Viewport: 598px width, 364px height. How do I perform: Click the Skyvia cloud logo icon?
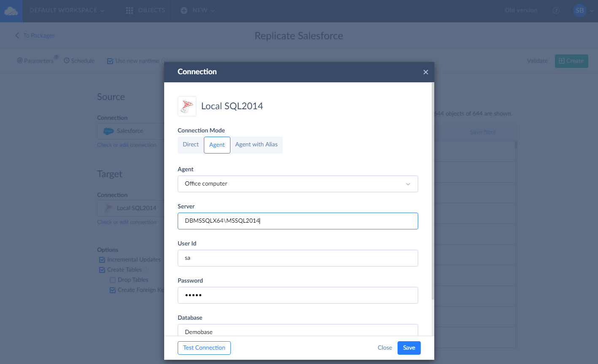(x=11, y=11)
